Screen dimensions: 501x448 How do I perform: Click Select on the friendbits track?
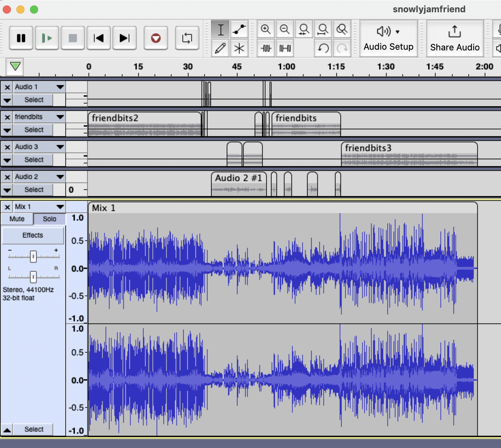34,130
